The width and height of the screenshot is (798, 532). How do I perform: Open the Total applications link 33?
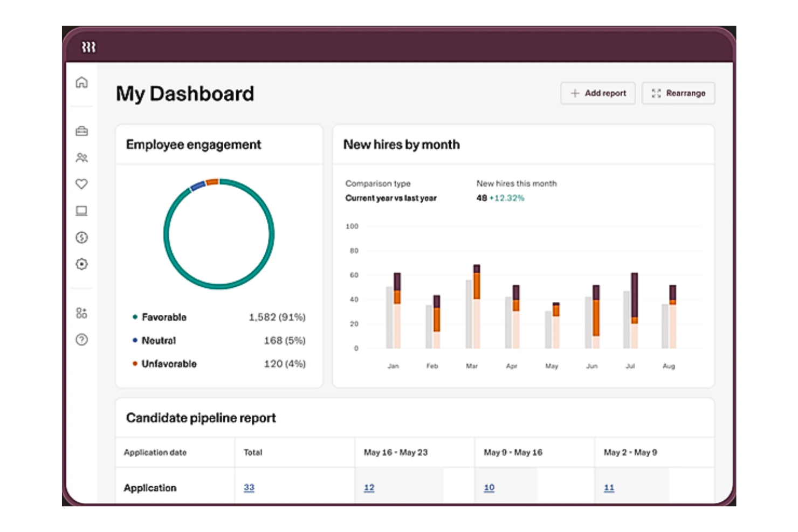click(249, 487)
